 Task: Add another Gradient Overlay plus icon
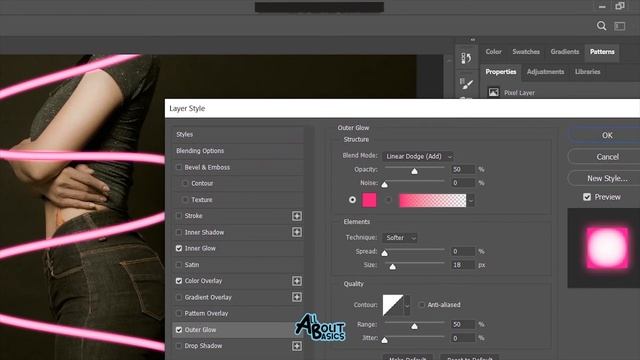tap(297, 297)
